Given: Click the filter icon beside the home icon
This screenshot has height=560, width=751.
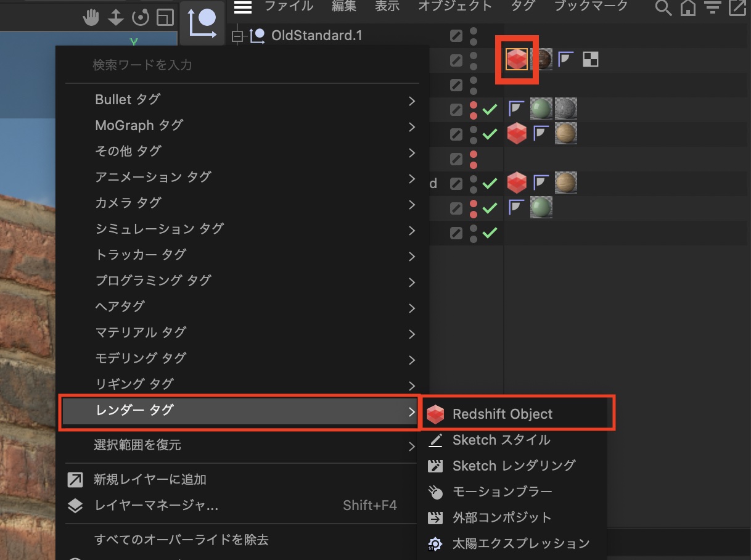Looking at the screenshot, I should point(712,8).
